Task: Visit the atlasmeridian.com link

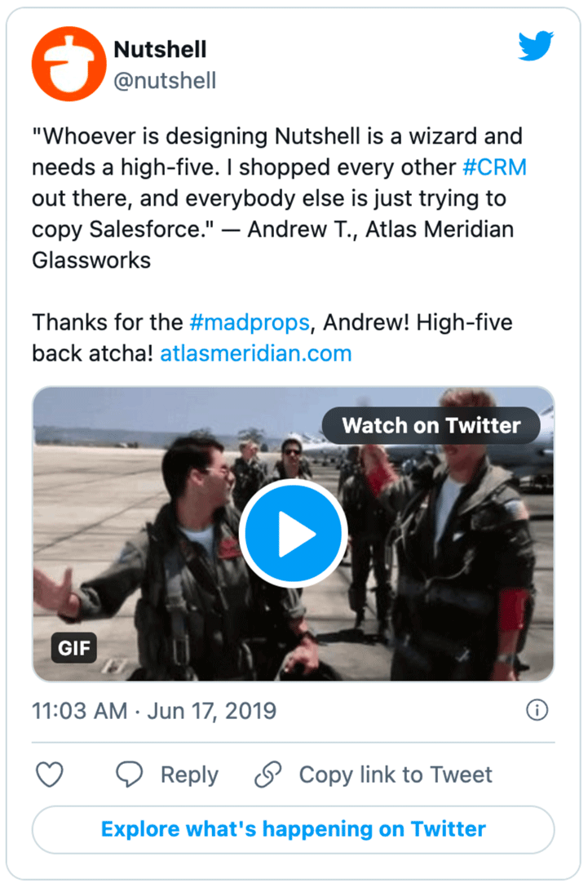Action: 256,353
